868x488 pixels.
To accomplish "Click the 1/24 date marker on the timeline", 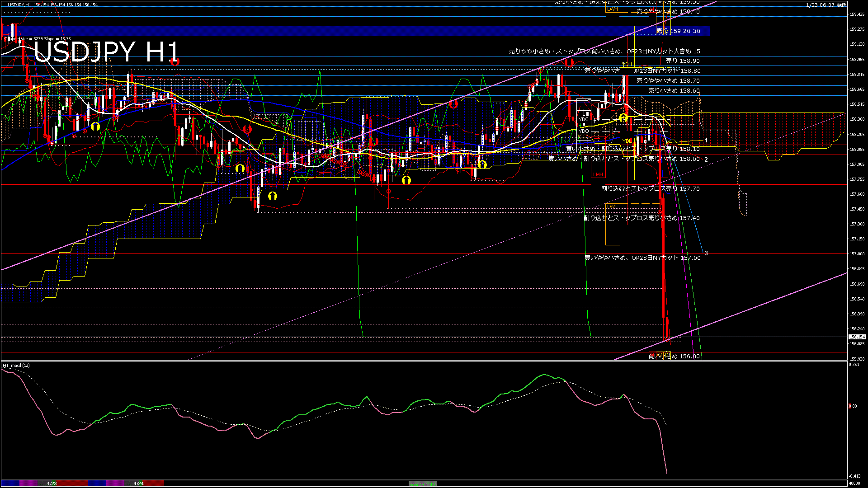I will pyautogui.click(x=139, y=483).
